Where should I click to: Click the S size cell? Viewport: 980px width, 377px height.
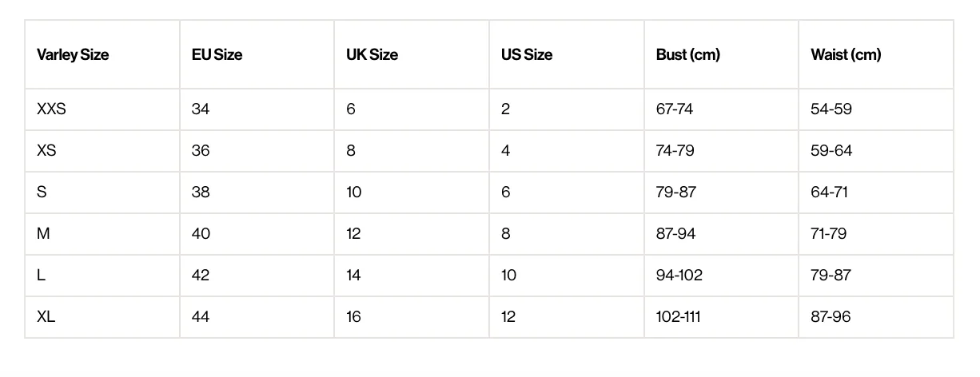(x=102, y=192)
